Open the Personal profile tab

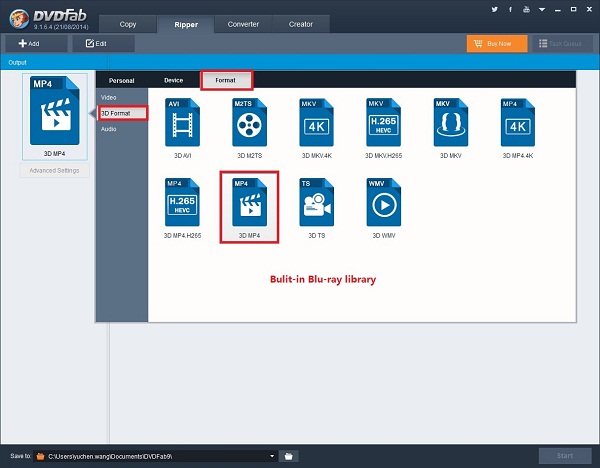point(121,80)
